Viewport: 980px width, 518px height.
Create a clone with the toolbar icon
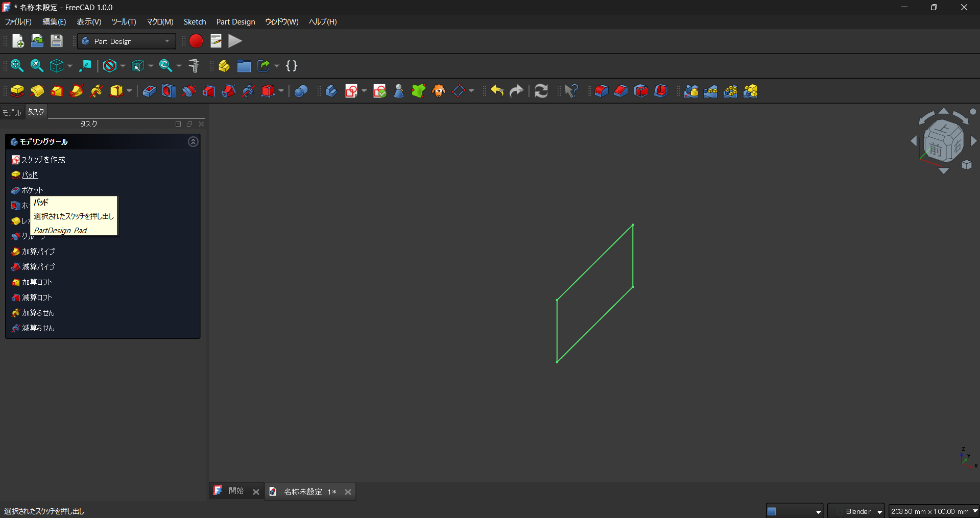pyautogui.click(x=439, y=91)
